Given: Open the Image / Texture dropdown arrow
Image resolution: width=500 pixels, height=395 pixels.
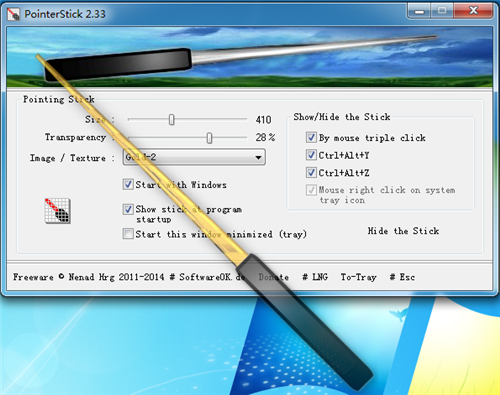Looking at the screenshot, I should 258,157.
